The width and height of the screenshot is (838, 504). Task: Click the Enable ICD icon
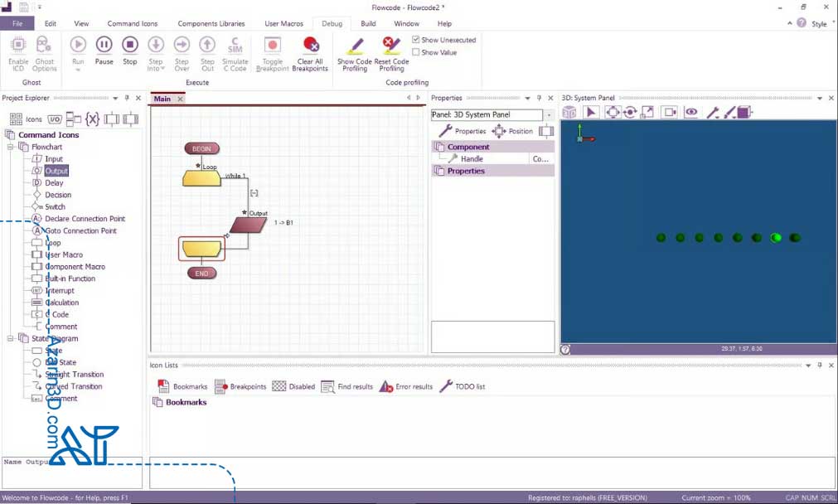tap(18, 45)
